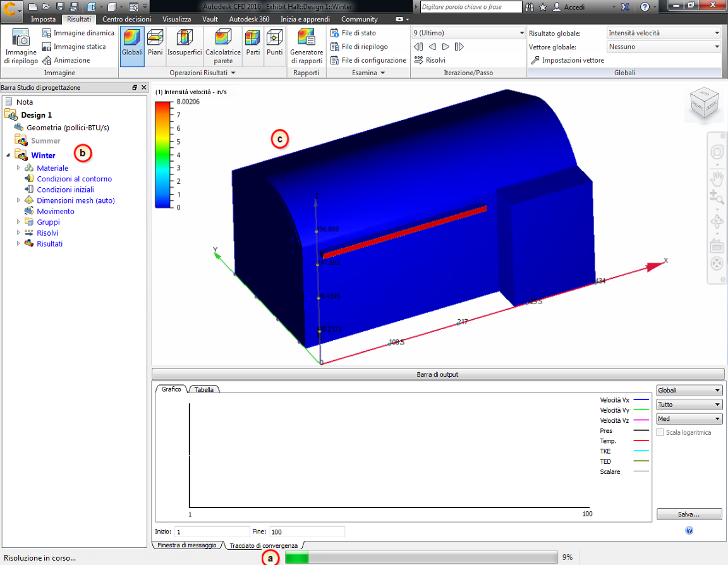The height and width of the screenshot is (565, 728).
Task: Open the Centro decisioni tab
Action: (x=127, y=19)
